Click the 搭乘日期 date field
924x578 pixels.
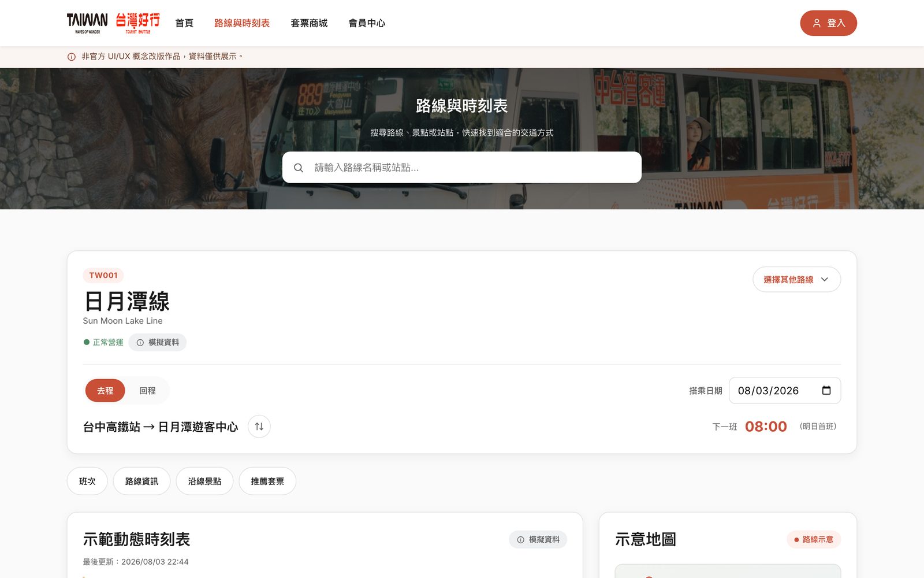point(785,391)
